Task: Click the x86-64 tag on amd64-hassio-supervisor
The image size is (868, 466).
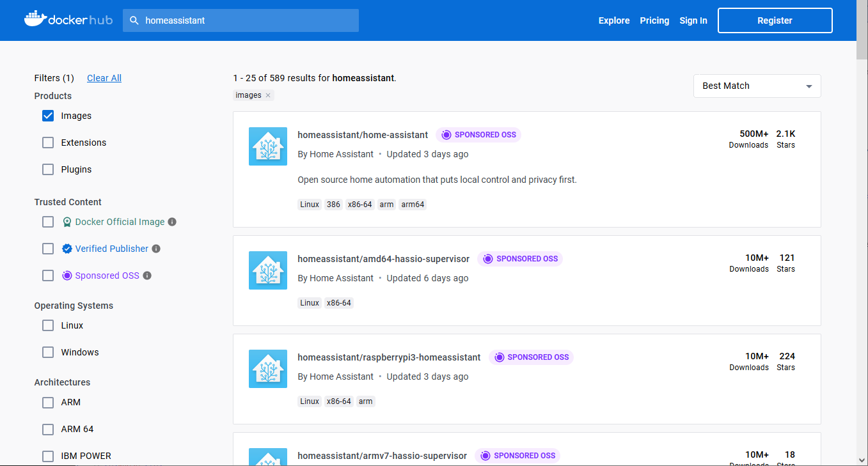Action: [339, 303]
